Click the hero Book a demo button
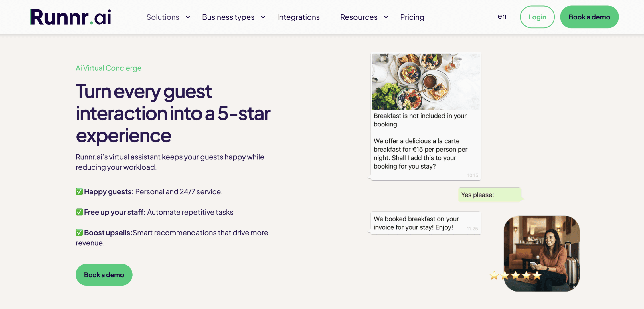Image resolution: width=644 pixels, height=309 pixels. pos(104,275)
